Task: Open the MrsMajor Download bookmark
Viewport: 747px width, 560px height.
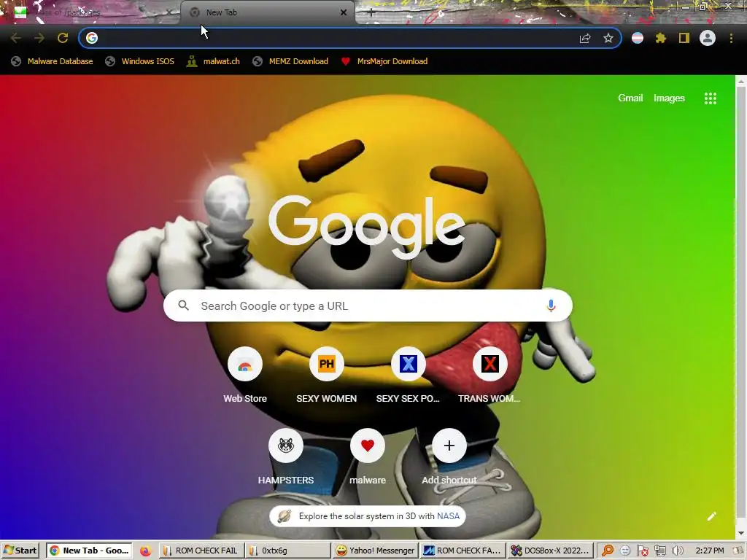Action: pyautogui.click(x=384, y=61)
